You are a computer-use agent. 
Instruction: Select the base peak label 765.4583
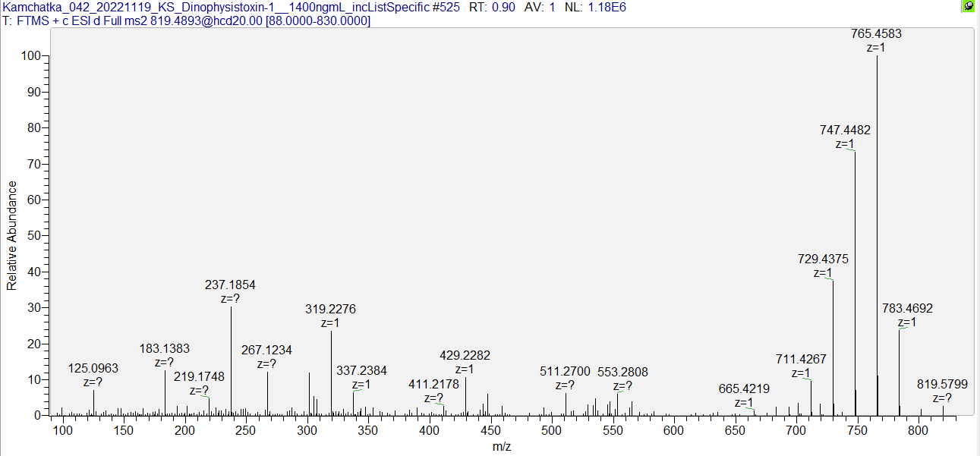876,34
